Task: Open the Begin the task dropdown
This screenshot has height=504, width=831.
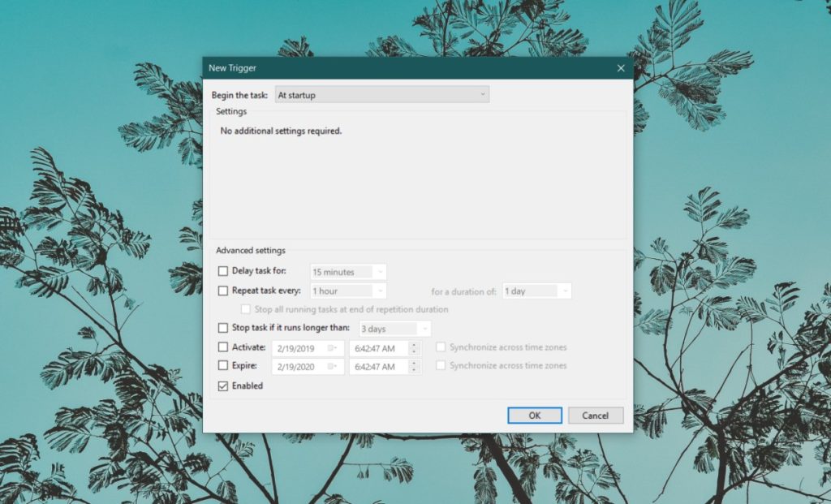Action: pyautogui.click(x=483, y=94)
